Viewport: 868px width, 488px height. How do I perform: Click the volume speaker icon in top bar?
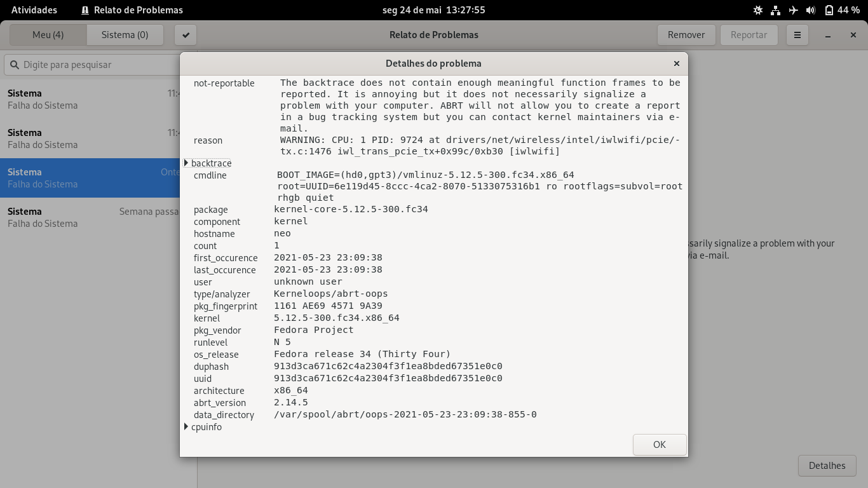click(811, 10)
